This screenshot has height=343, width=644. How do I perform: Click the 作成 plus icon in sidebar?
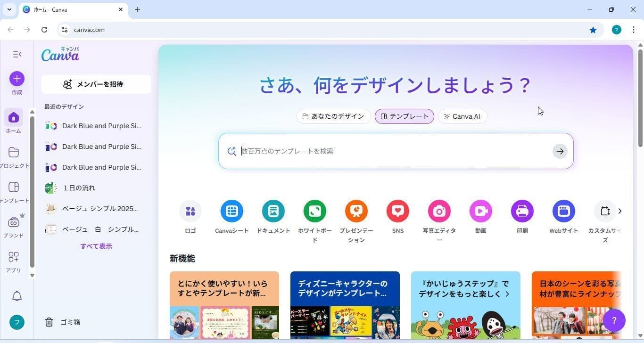pos(17,79)
